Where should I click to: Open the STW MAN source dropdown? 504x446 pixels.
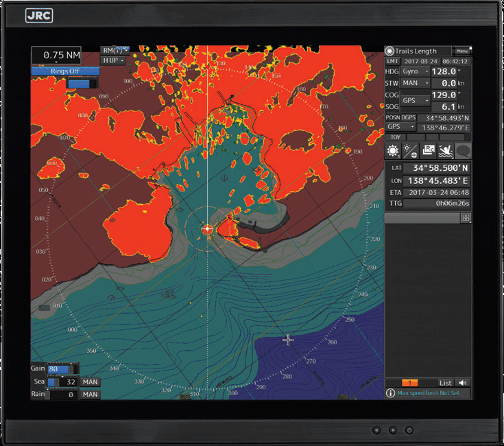coord(416,83)
